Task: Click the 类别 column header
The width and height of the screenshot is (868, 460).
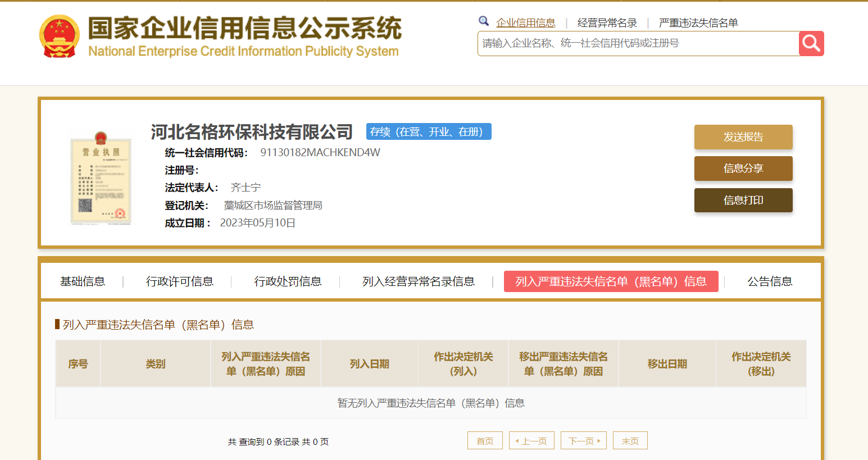Action: (x=156, y=364)
